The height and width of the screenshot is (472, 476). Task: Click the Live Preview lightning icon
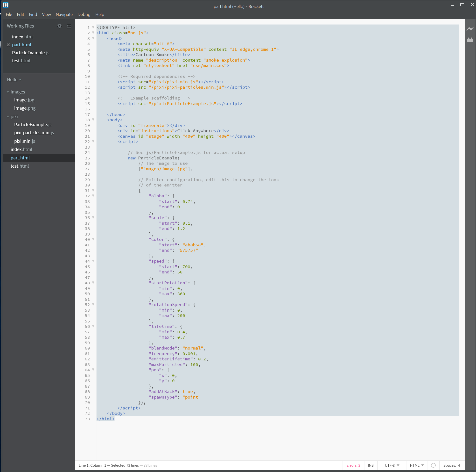(470, 29)
